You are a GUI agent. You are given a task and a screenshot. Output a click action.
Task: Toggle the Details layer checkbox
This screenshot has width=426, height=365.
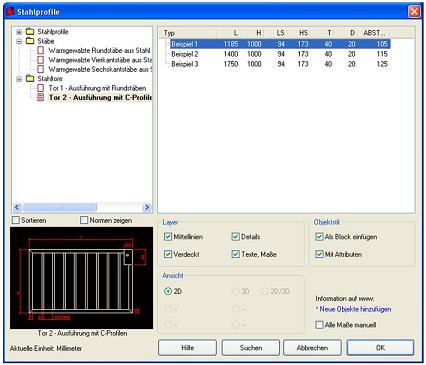(x=235, y=237)
